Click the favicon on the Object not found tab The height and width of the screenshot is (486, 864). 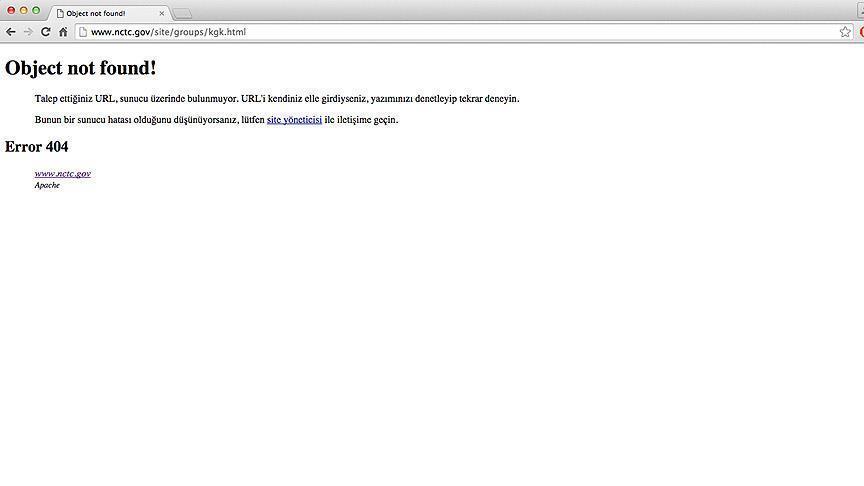[x=60, y=13]
